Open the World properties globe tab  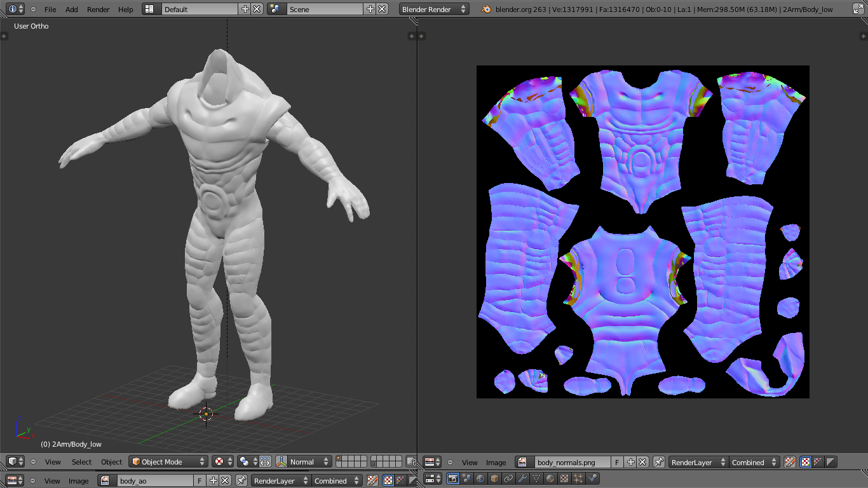[x=481, y=478]
